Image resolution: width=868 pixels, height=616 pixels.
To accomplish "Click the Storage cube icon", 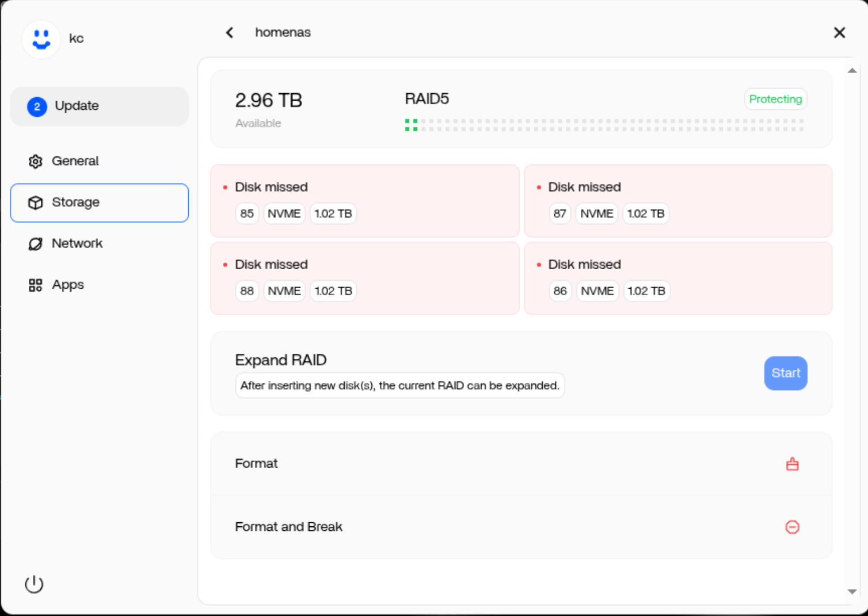I will pos(36,202).
